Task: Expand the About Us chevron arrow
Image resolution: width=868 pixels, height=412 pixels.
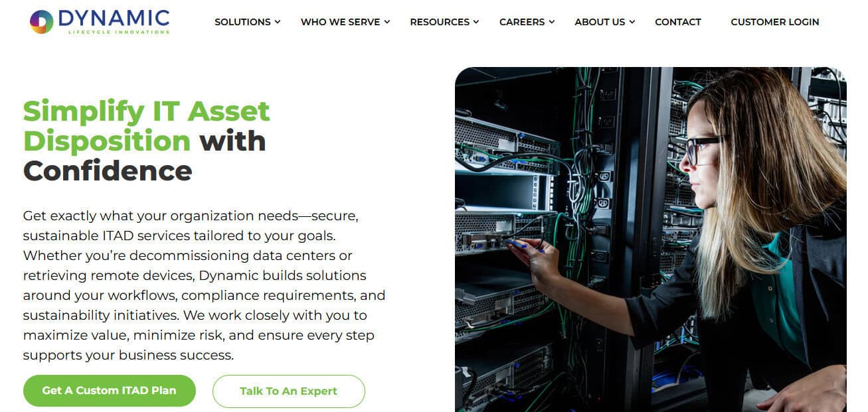Action: 632,22
